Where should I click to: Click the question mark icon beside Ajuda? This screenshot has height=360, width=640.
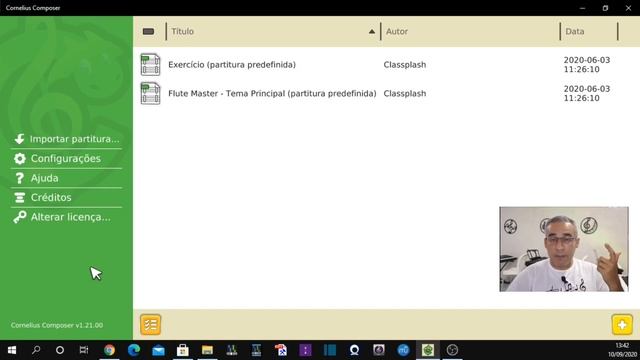(x=19, y=178)
